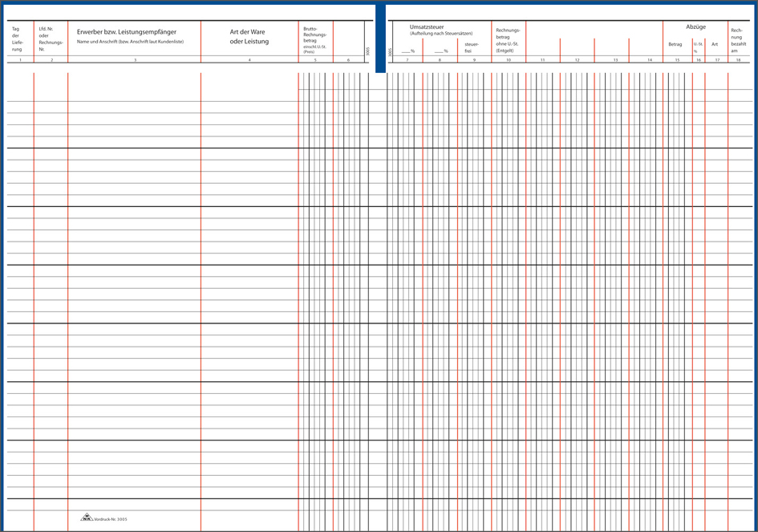
Task: Click column number 6 in header
Action: pyautogui.click(x=348, y=60)
